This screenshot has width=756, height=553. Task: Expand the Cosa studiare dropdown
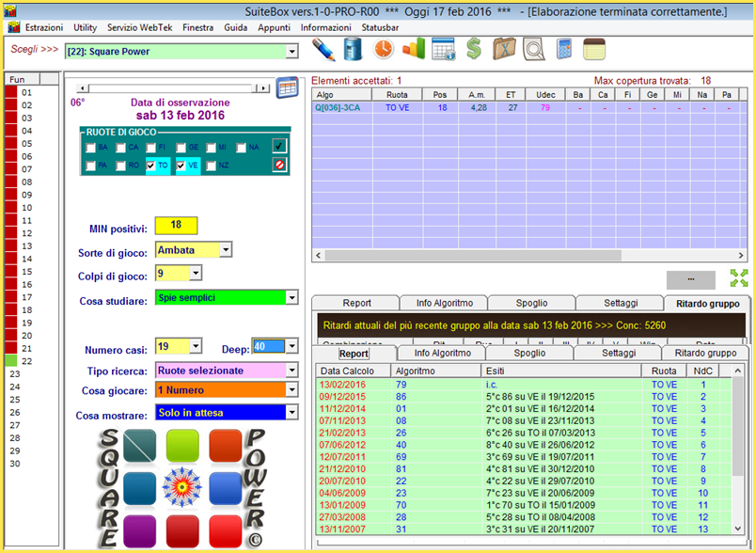[292, 298]
